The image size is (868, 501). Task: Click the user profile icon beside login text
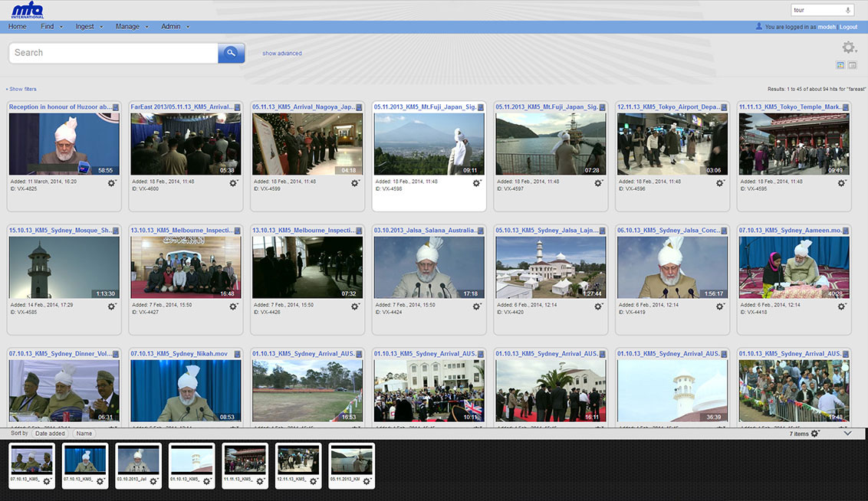click(759, 26)
